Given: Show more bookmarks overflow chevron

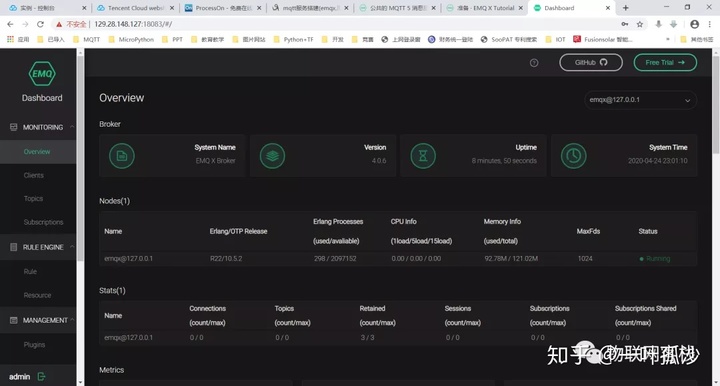Looking at the screenshot, I should click(x=668, y=39).
